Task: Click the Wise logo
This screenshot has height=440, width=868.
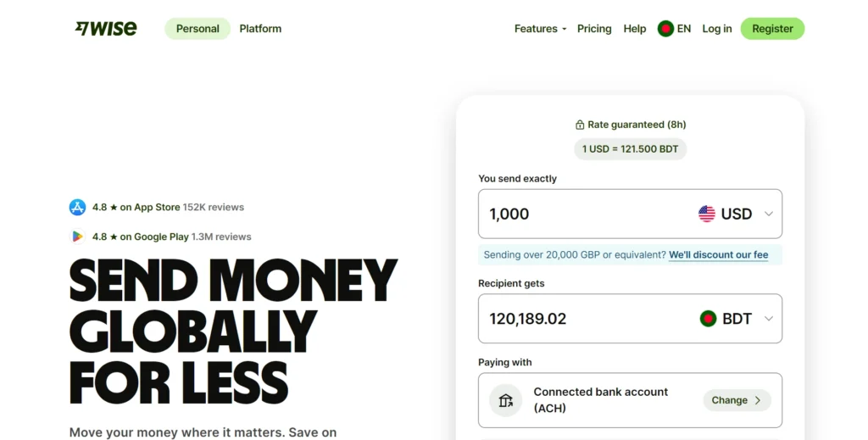Action: 105,28
